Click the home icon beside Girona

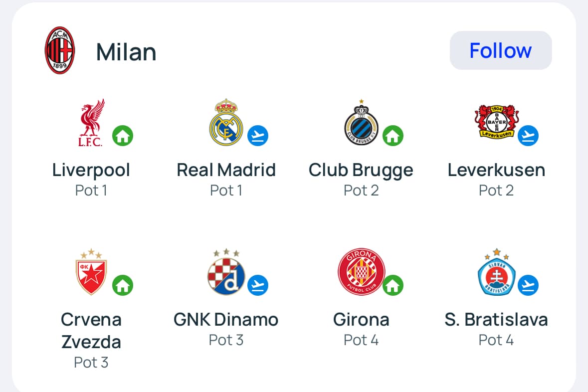(393, 285)
